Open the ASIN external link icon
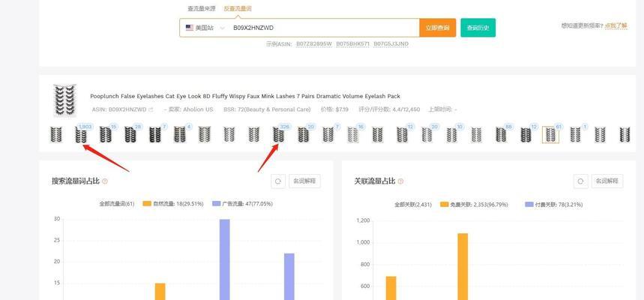 [151, 109]
